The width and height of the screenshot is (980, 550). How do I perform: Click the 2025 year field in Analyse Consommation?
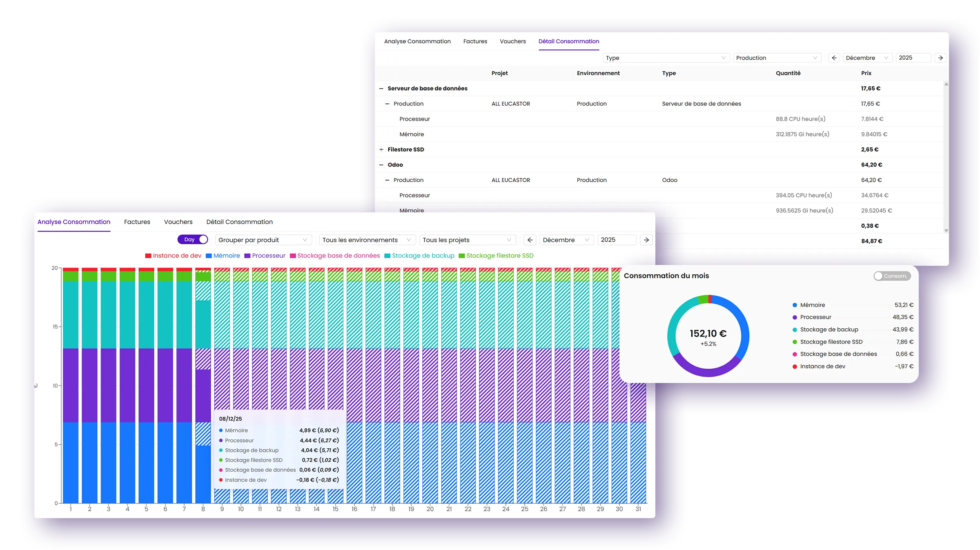[x=616, y=240]
